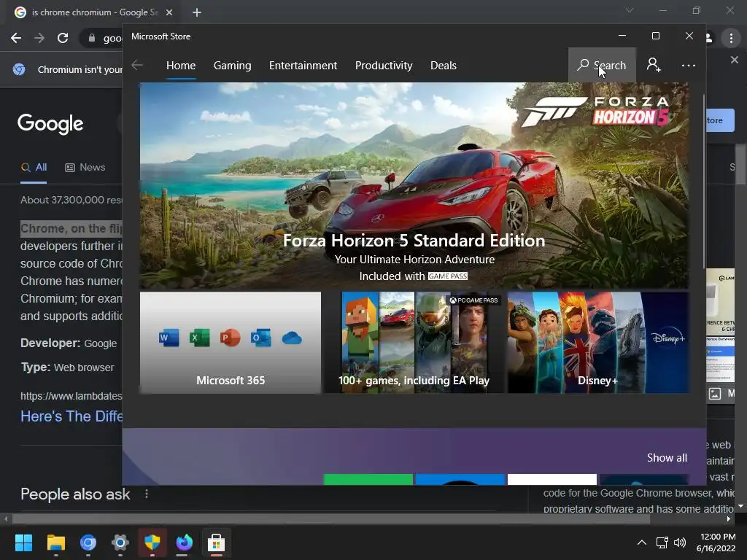Click the Show all link
The height and width of the screenshot is (560, 747).
point(667,458)
